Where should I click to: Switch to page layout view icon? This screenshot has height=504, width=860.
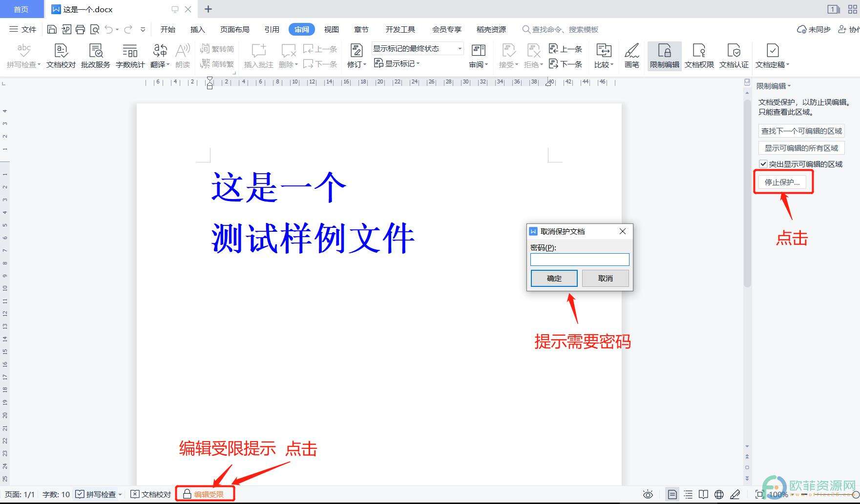[x=672, y=494]
